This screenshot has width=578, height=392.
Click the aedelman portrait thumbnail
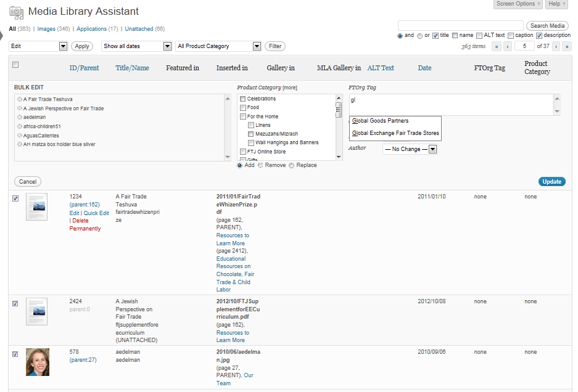point(37,362)
